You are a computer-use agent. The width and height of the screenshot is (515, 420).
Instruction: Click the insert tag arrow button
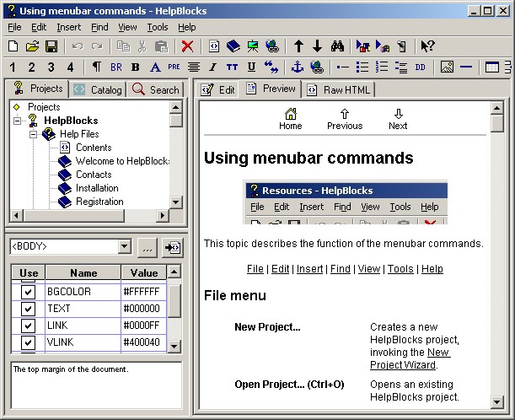point(173,247)
